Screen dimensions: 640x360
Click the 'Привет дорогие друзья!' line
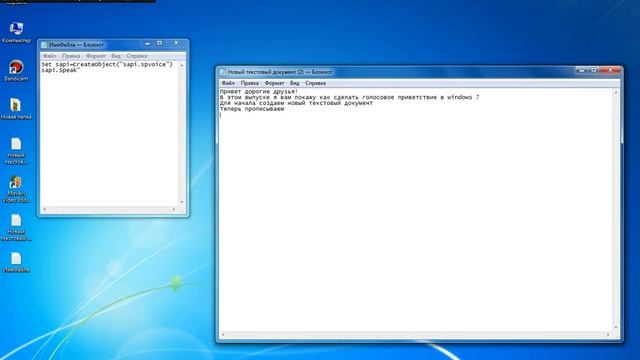(259, 92)
